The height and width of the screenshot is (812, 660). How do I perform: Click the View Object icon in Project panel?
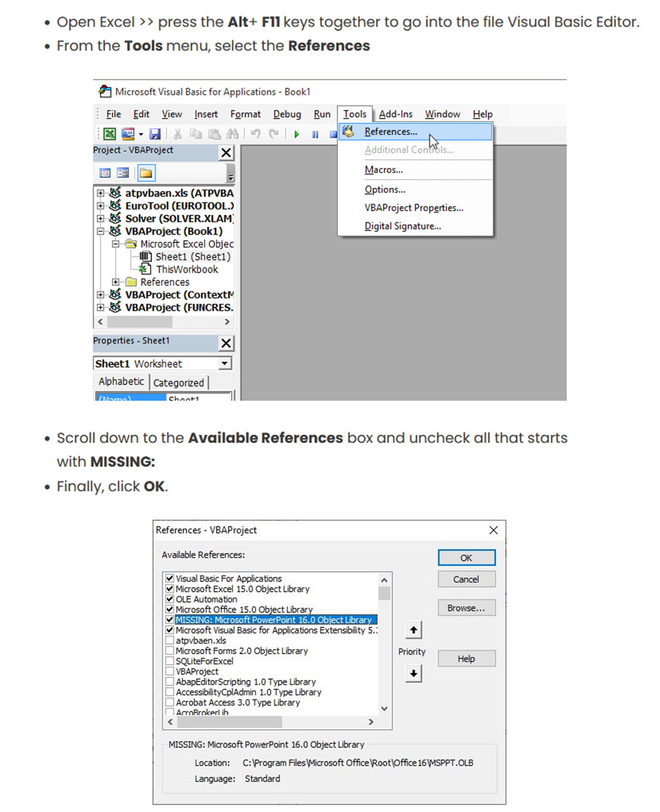(123, 173)
